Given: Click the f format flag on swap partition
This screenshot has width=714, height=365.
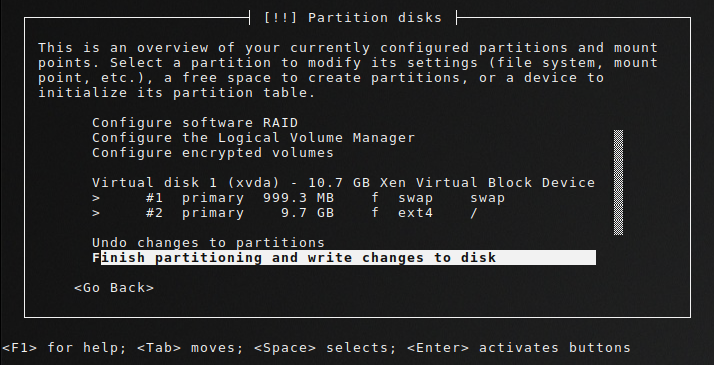Looking at the screenshot, I should 375,198.
